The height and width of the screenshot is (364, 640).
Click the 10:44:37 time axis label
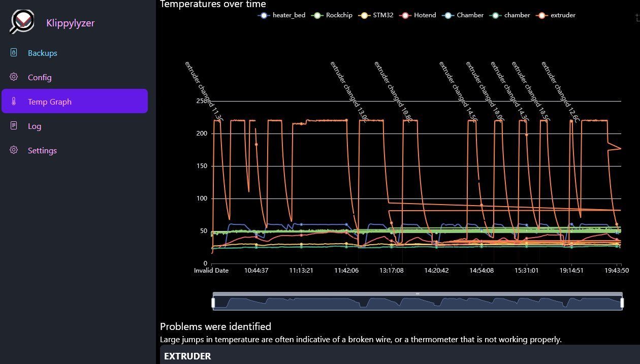[256, 271]
